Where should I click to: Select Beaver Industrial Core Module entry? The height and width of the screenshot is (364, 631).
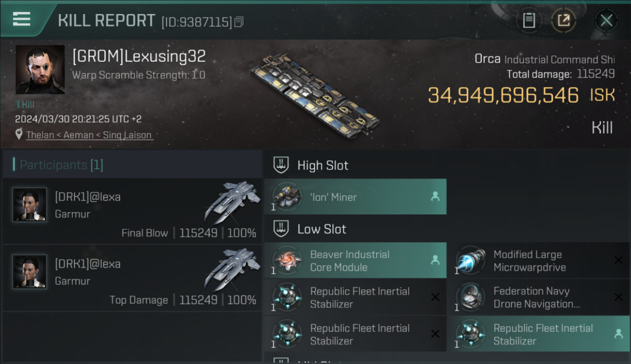coord(355,261)
